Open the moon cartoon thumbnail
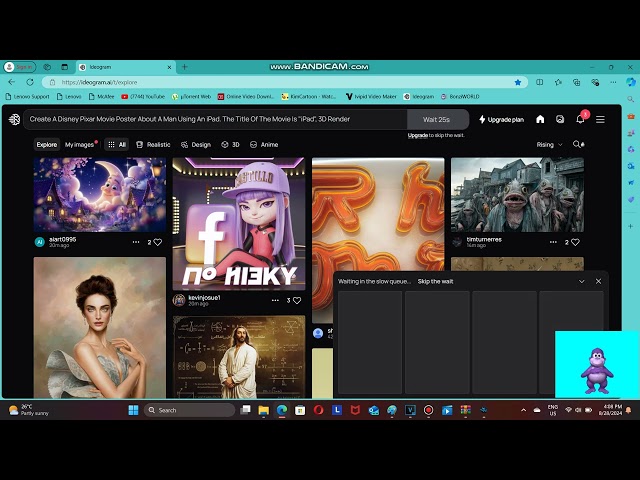640x480 pixels. (100, 195)
